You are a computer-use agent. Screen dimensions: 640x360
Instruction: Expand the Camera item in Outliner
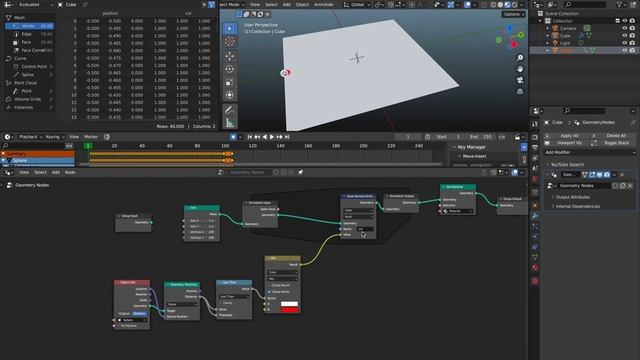click(x=547, y=28)
